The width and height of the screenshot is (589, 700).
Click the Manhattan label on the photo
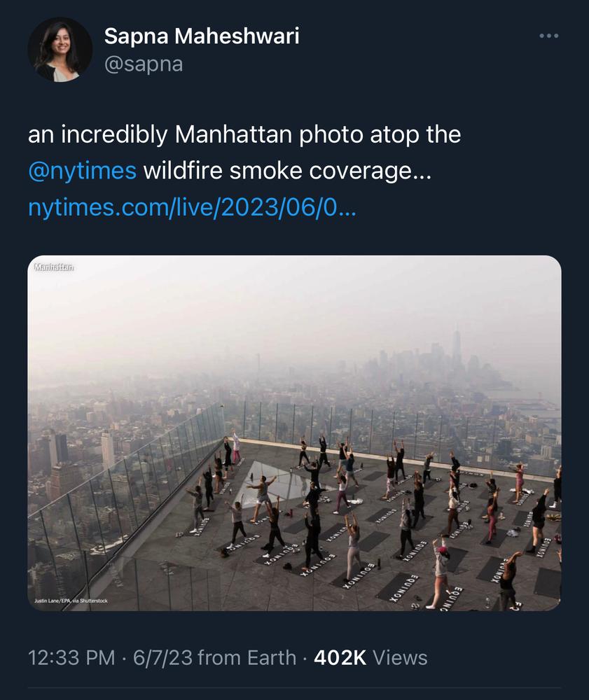[54, 267]
